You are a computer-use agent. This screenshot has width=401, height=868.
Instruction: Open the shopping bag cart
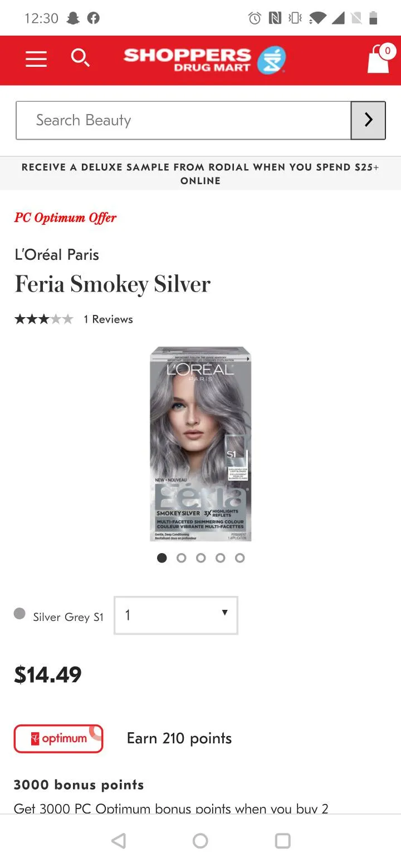click(379, 59)
